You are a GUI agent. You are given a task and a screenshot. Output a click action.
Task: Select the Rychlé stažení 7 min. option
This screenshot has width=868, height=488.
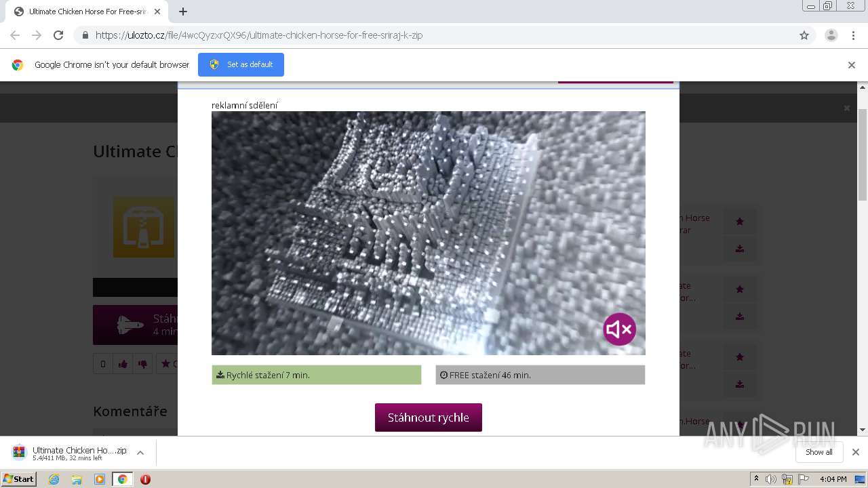point(316,375)
